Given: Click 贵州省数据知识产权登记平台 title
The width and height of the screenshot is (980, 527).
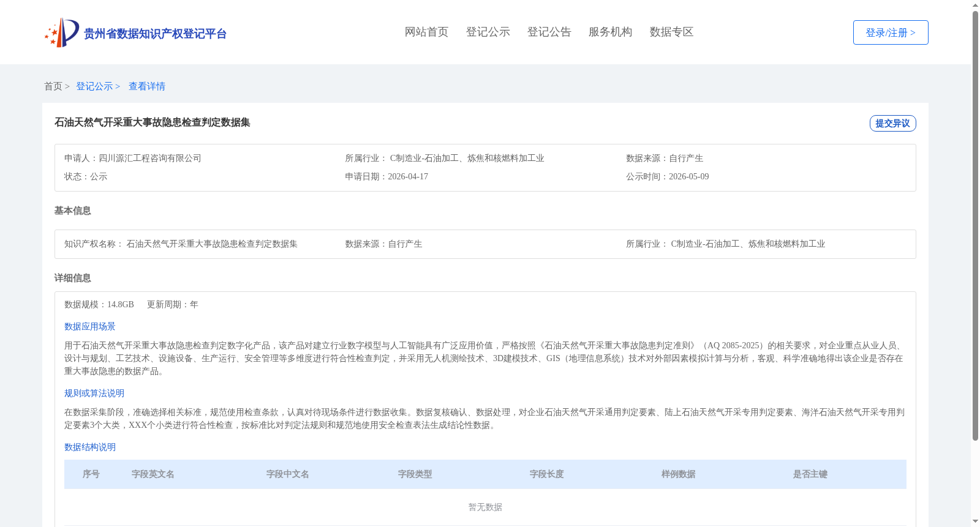Looking at the screenshot, I should click(155, 34).
